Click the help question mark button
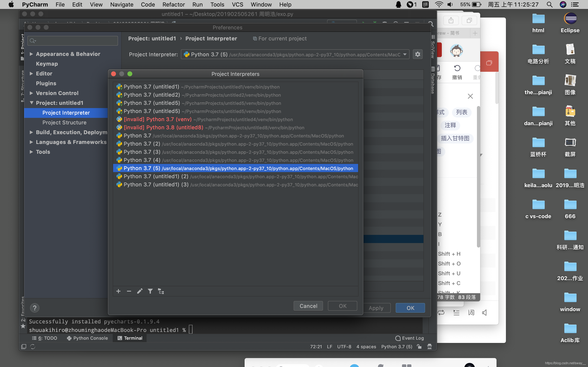The width and height of the screenshot is (588, 367). 35,308
